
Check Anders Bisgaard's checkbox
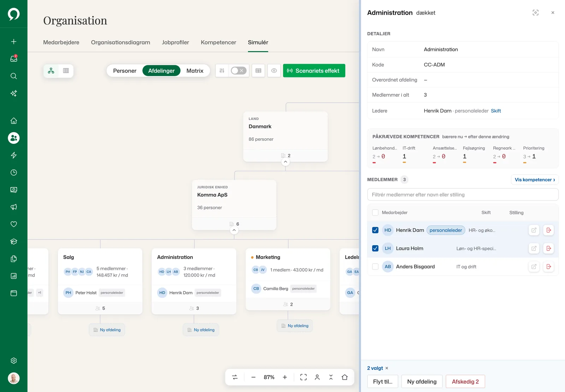tap(375, 267)
